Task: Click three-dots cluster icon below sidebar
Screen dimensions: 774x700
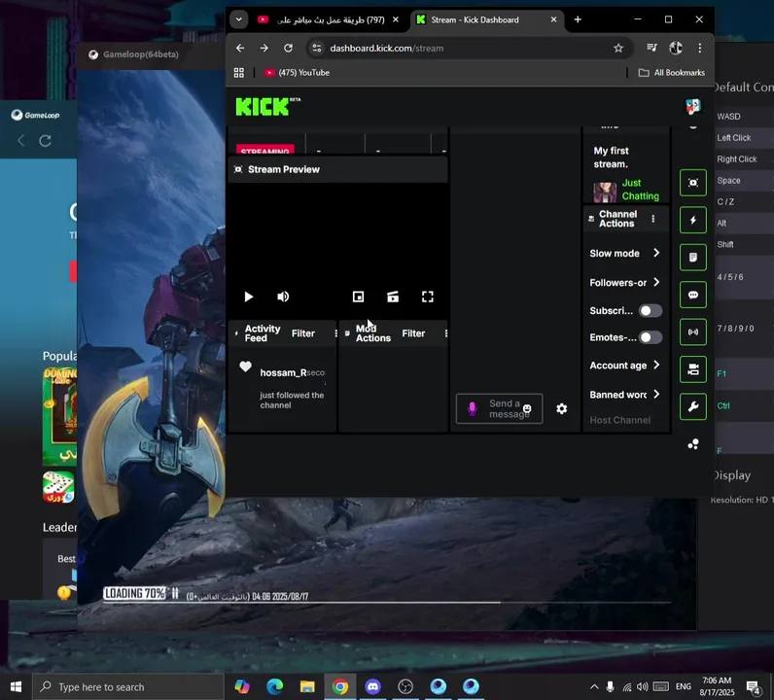Action: [693, 444]
